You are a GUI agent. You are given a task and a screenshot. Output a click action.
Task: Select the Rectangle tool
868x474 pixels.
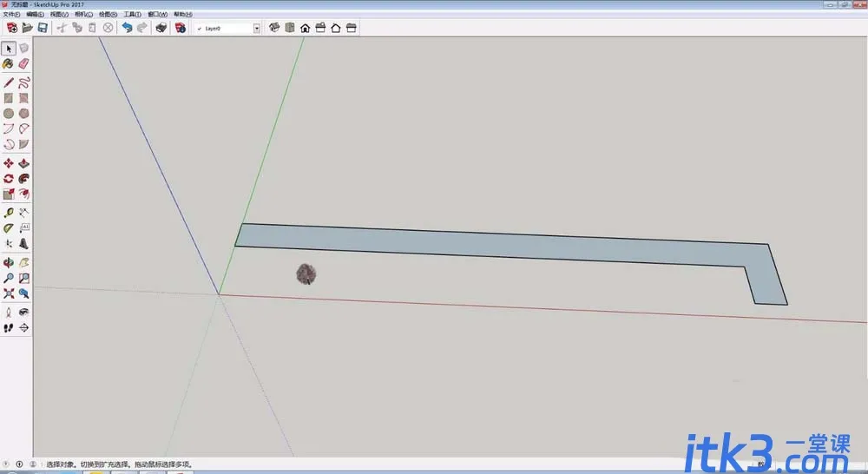coord(9,98)
